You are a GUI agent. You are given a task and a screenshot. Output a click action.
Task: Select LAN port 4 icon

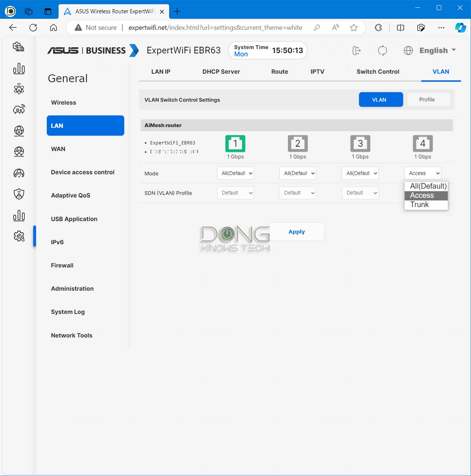point(423,144)
